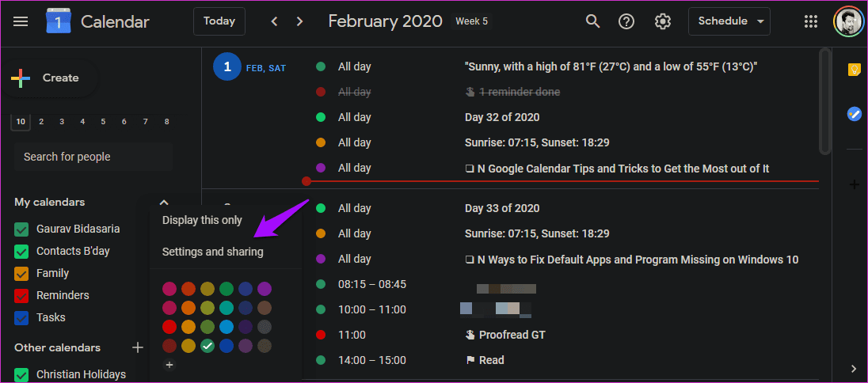Hide side panel with bottom-right chevron
This screenshot has height=383, width=868.
pos(855,368)
